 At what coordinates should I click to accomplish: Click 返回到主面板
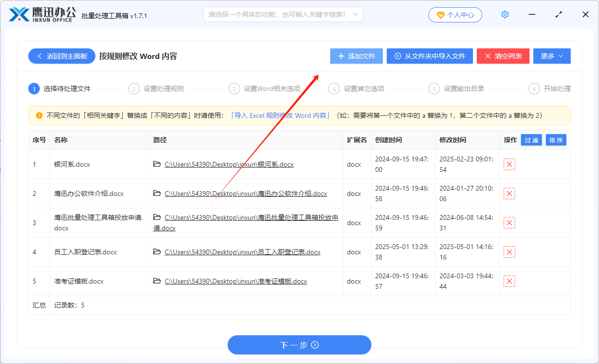[x=61, y=56]
